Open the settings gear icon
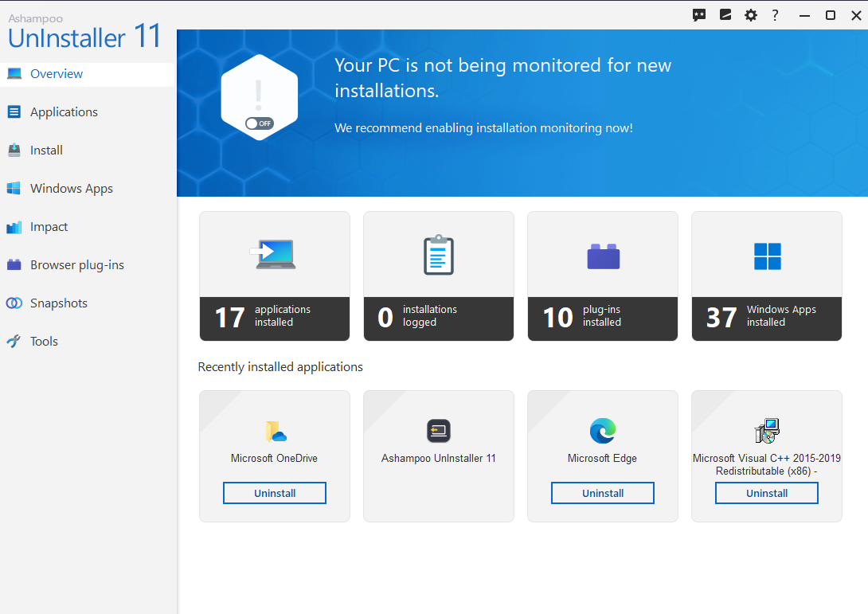Viewport: 868px width, 614px height. pos(750,15)
